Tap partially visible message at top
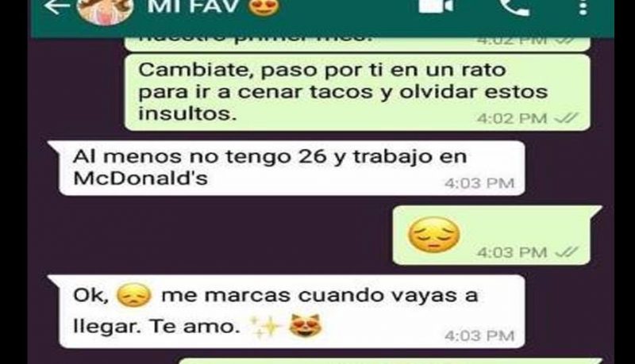The width and height of the screenshot is (635, 364). (357, 44)
